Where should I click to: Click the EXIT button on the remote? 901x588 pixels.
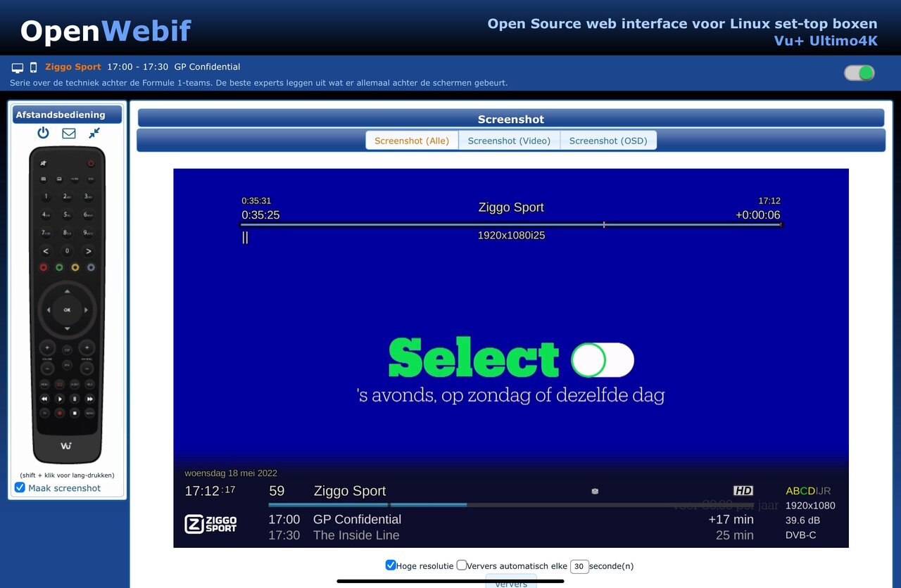pos(67,350)
